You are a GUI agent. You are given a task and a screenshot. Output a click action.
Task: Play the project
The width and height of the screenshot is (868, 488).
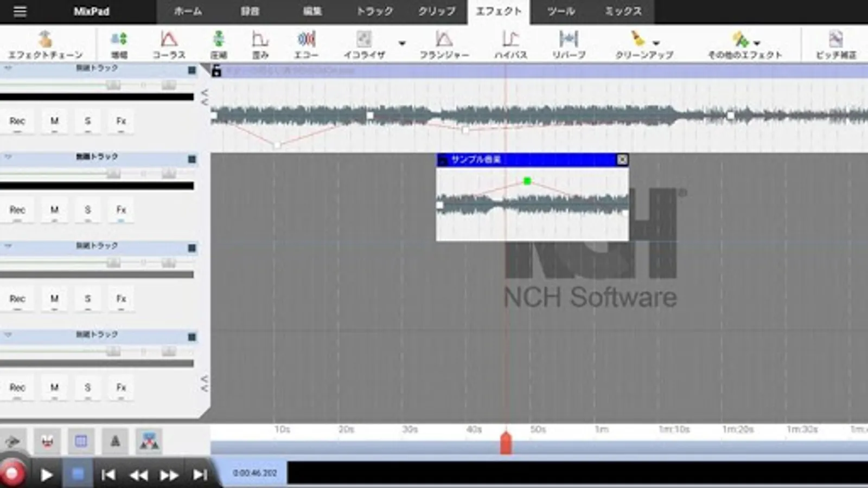tap(47, 475)
